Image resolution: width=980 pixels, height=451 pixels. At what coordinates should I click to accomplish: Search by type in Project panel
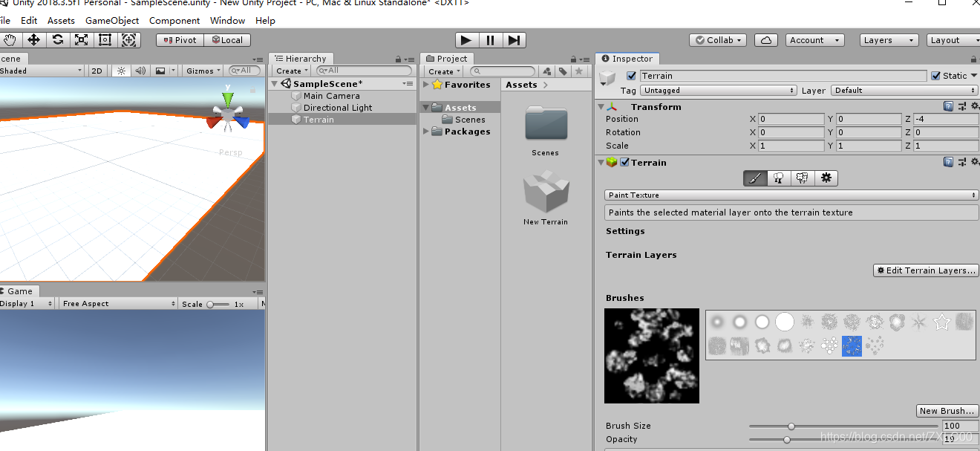547,71
